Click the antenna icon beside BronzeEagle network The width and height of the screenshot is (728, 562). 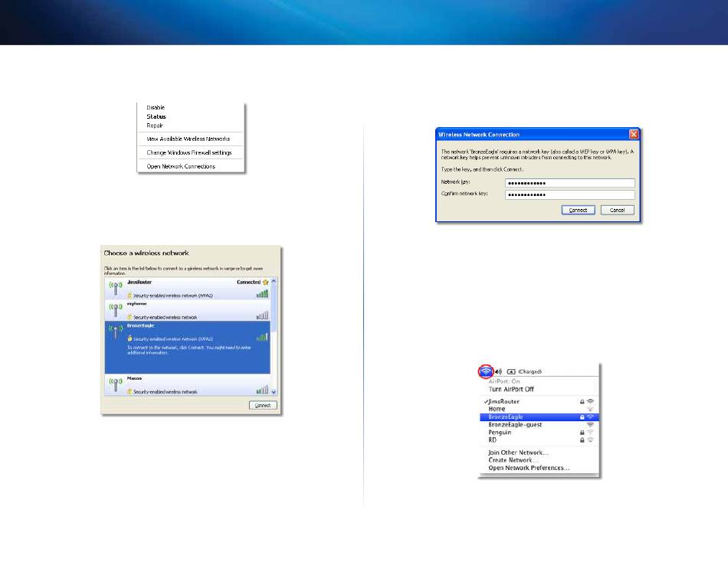point(115,332)
